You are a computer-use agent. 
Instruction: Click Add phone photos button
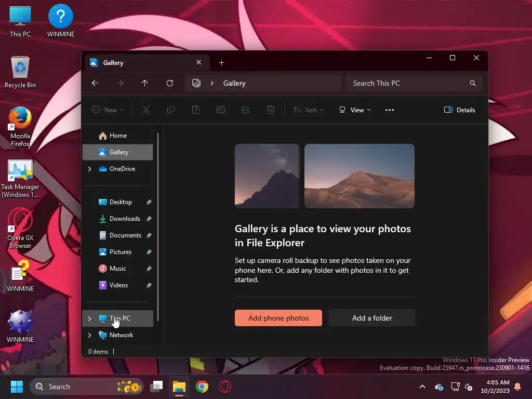[x=278, y=318]
